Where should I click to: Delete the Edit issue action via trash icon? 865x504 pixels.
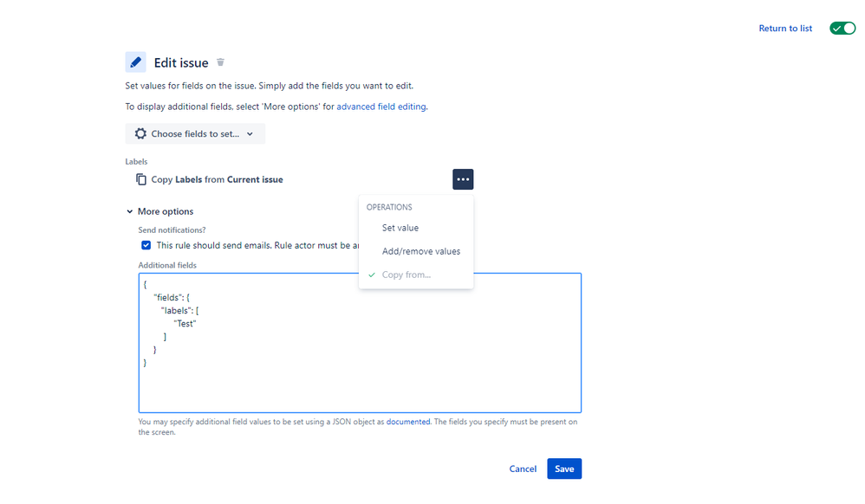click(220, 62)
